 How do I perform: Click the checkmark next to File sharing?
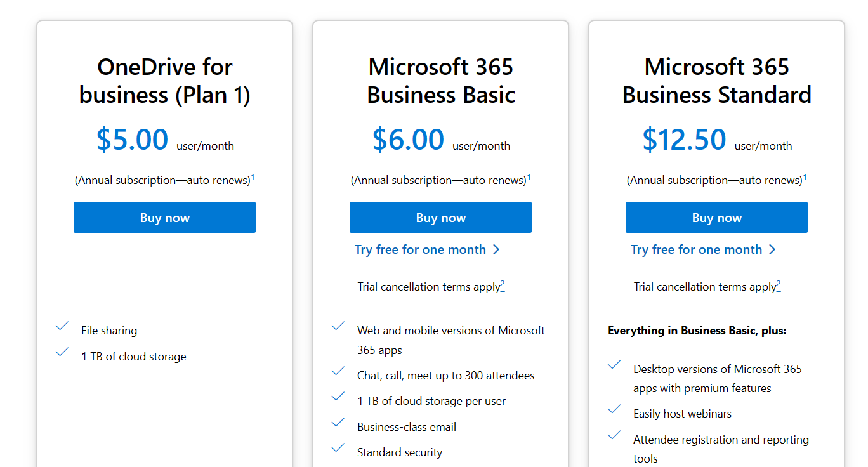(x=62, y=326)
